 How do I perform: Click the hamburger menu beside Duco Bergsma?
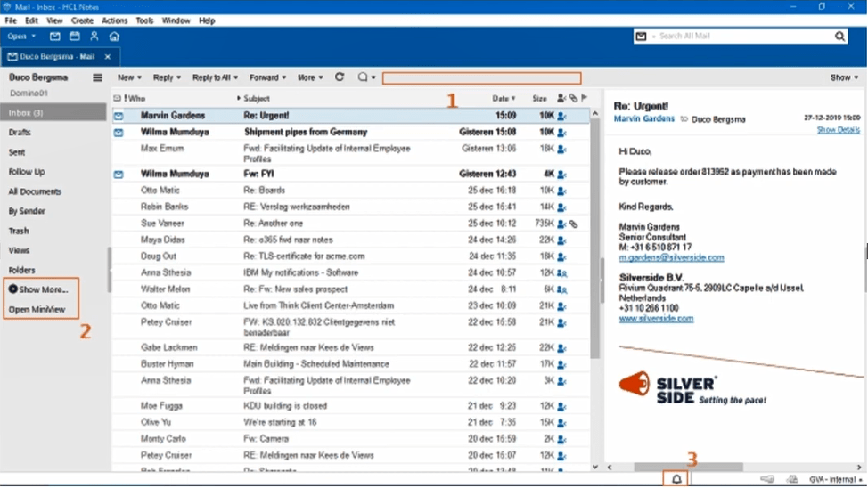pyautogui.click(x=97, y=78)
